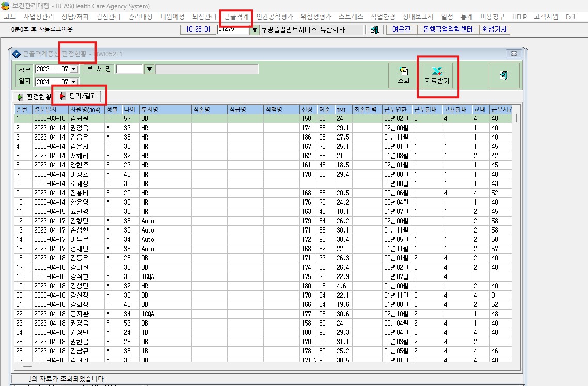
Task: Click the 부서명 text input field
Action: [130, 69]
